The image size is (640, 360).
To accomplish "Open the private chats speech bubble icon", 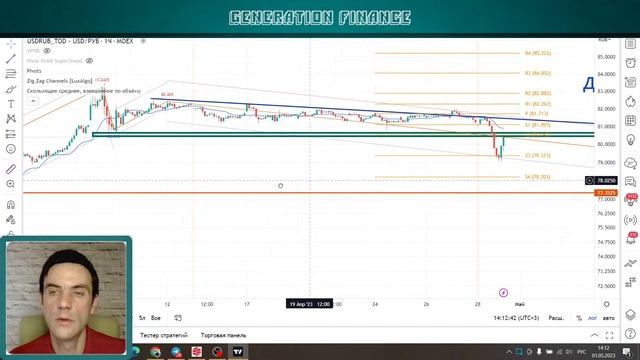I will (x=630, y=182).
